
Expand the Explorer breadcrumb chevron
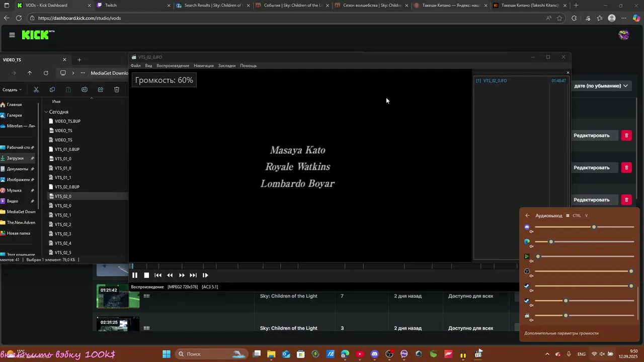click(x=73, y=73)
